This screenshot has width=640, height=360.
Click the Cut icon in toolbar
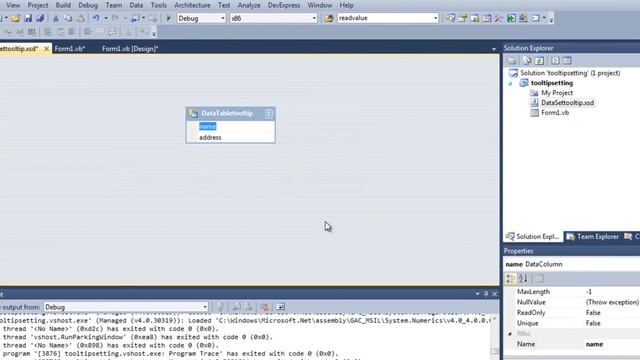pyautogui.click(x=56, y=18)
